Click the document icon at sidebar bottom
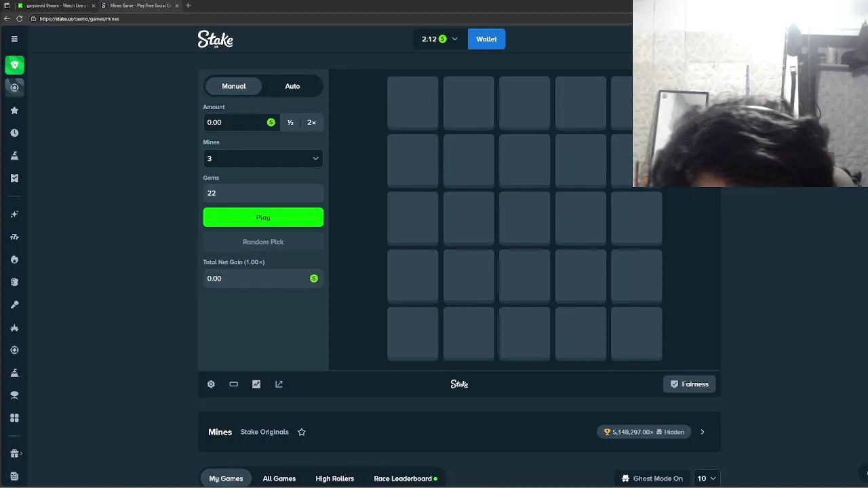The image size is (868, 488). point(14,476)
